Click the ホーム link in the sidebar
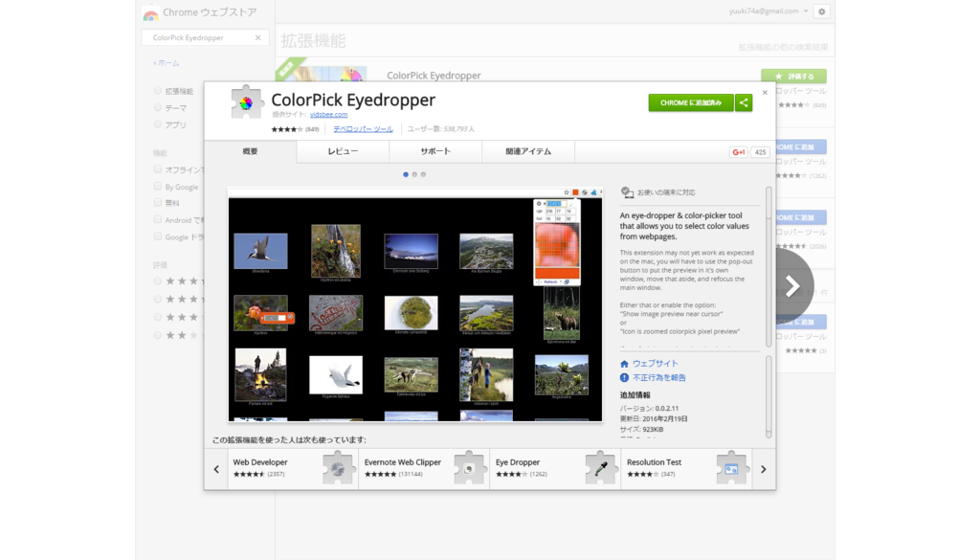The image size is (980, 560). coord(167,63)
